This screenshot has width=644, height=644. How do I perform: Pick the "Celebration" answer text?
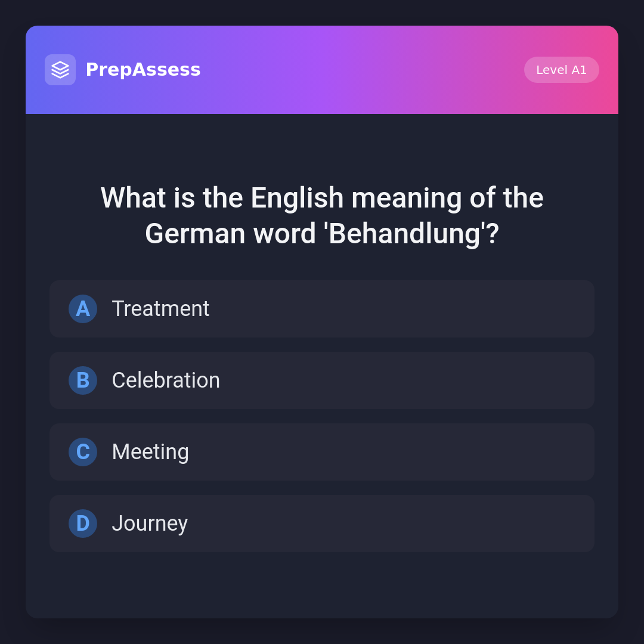click(x=166, y=380)
